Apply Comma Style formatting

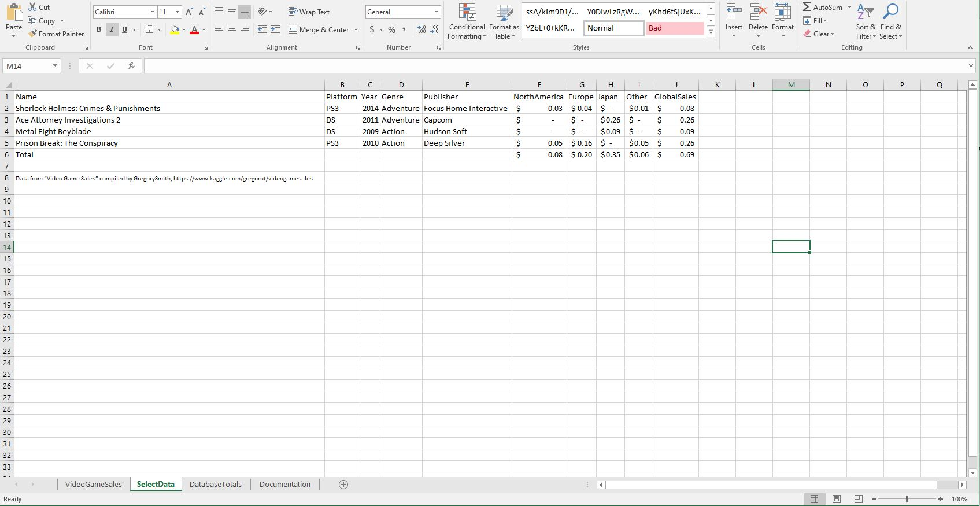(x=404, y=29)
